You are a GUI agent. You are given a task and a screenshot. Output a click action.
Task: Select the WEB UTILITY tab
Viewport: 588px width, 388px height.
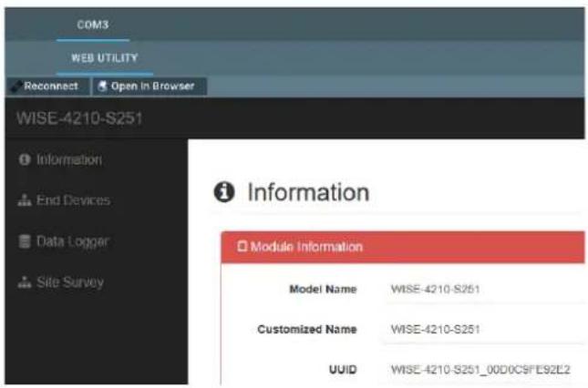tap(105, 58)
